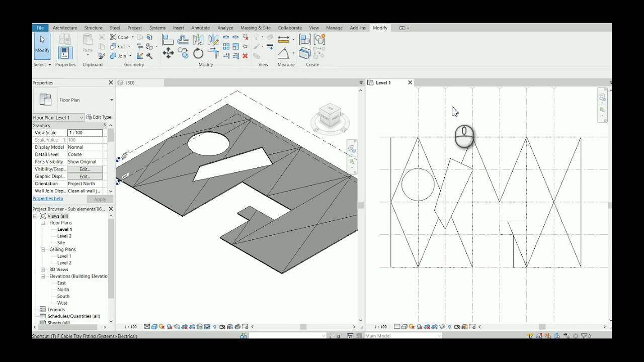Activate the {3D} view tab

(130, 82)
